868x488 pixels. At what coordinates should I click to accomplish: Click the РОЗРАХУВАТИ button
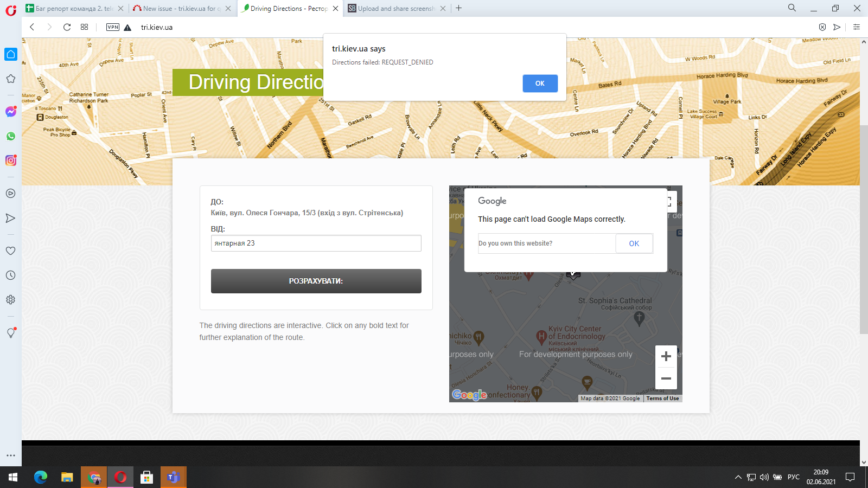[316, 281]
